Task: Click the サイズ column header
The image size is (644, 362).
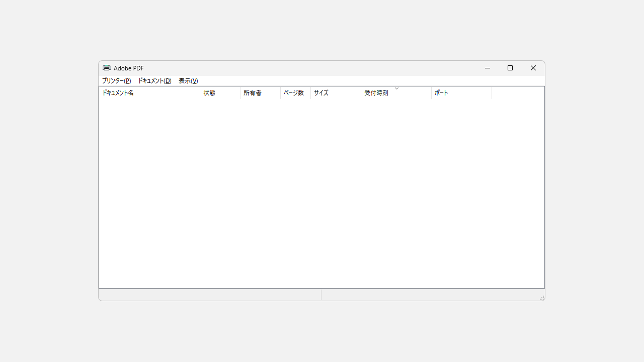Action: click(x=336, y=93)
